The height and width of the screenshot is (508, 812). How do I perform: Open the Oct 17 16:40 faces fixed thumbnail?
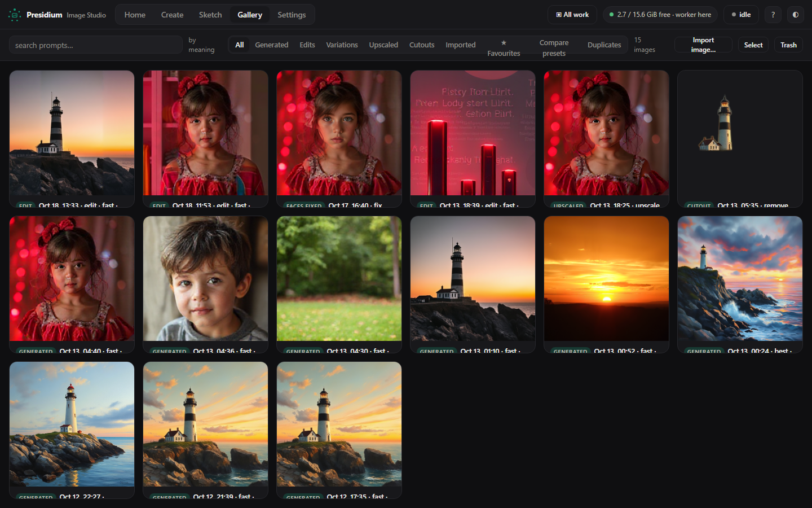339,133
